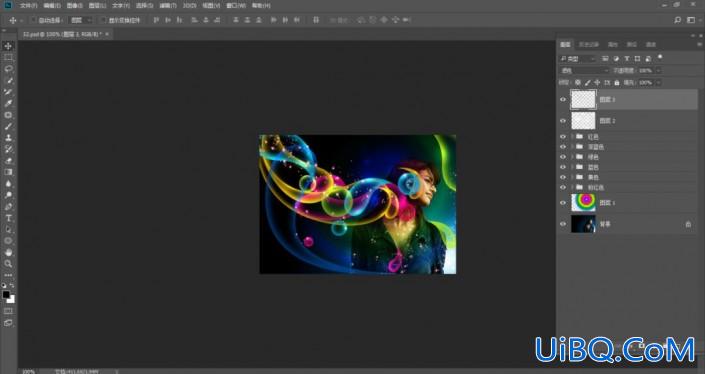Select the Move tool in the toolbar

click(8, 46)
